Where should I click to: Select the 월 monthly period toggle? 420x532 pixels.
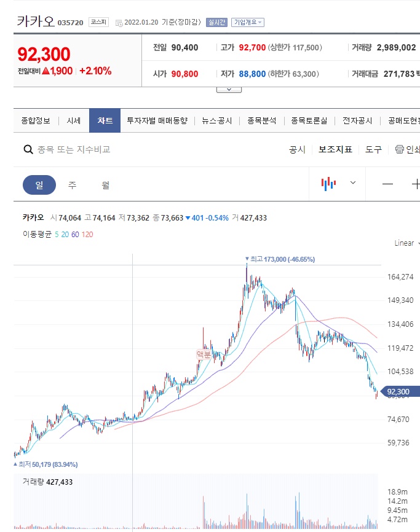pyautogui.click(x=106, y=185)
